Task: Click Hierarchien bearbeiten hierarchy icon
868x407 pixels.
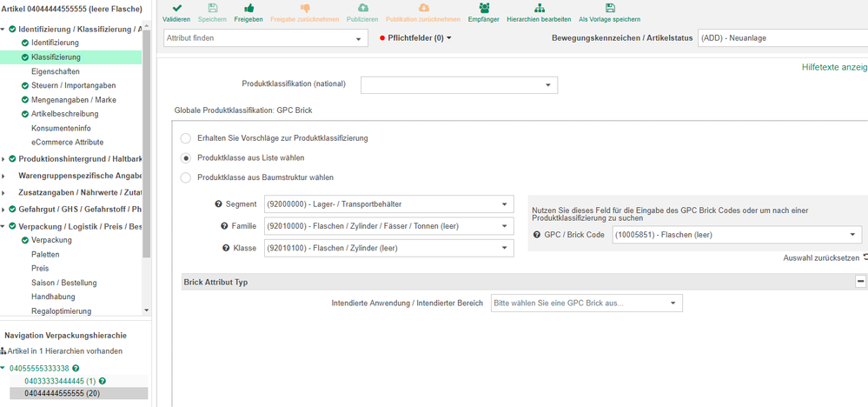Action: (539, 9)
